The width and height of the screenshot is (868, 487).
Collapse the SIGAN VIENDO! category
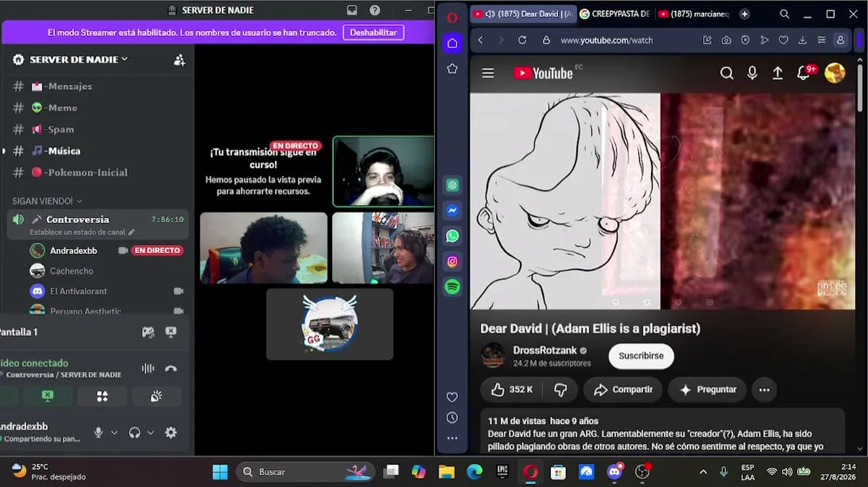(x=47, y=201)
